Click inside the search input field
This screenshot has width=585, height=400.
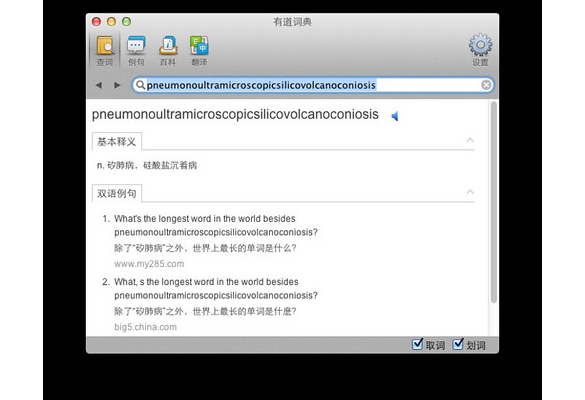[x=313, y=85]
